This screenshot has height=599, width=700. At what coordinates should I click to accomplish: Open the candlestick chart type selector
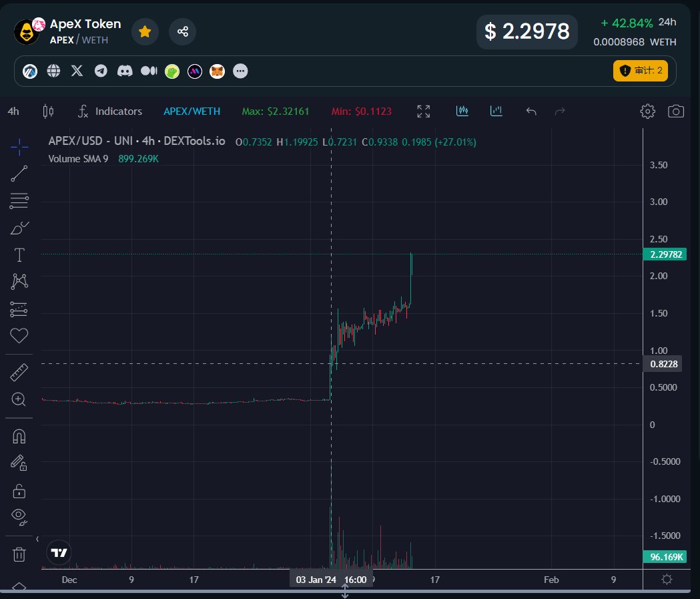[x=48, y=112]
